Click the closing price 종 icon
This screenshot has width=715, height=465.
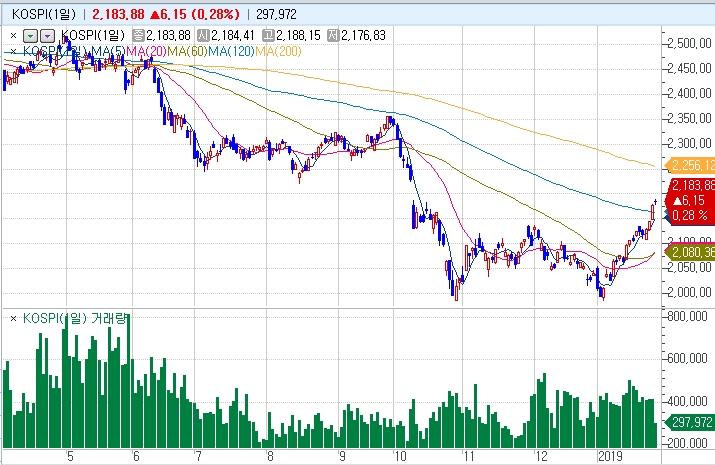point(138,35)
